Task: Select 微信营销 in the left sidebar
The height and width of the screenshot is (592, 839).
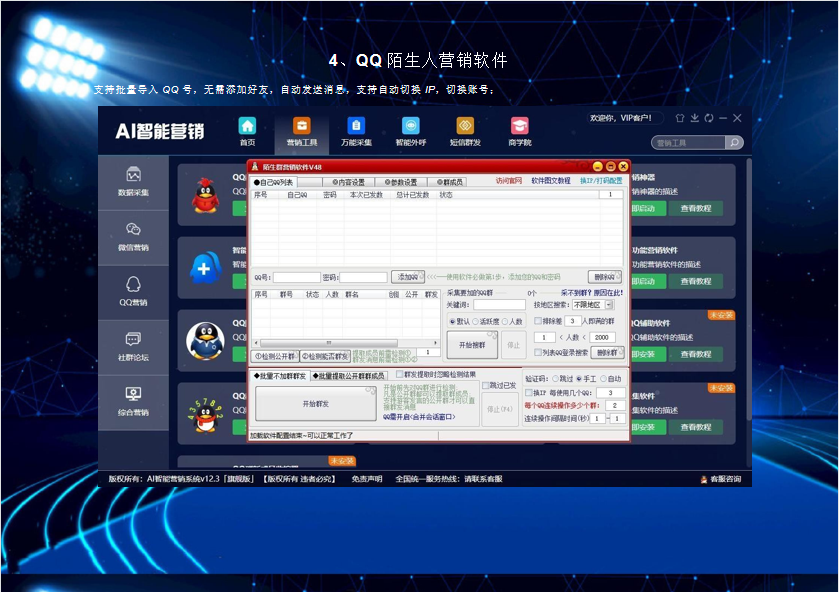Action: [133, 237]
